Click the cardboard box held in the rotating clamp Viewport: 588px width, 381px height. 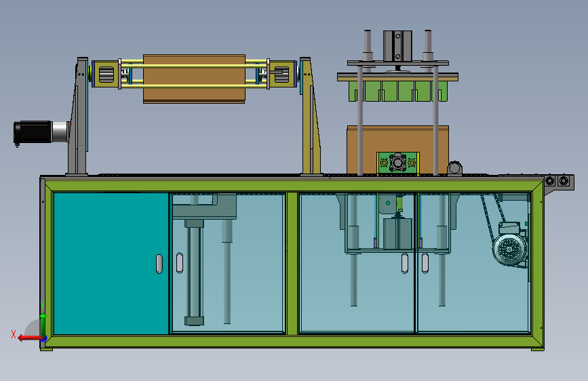click(194, 79)
